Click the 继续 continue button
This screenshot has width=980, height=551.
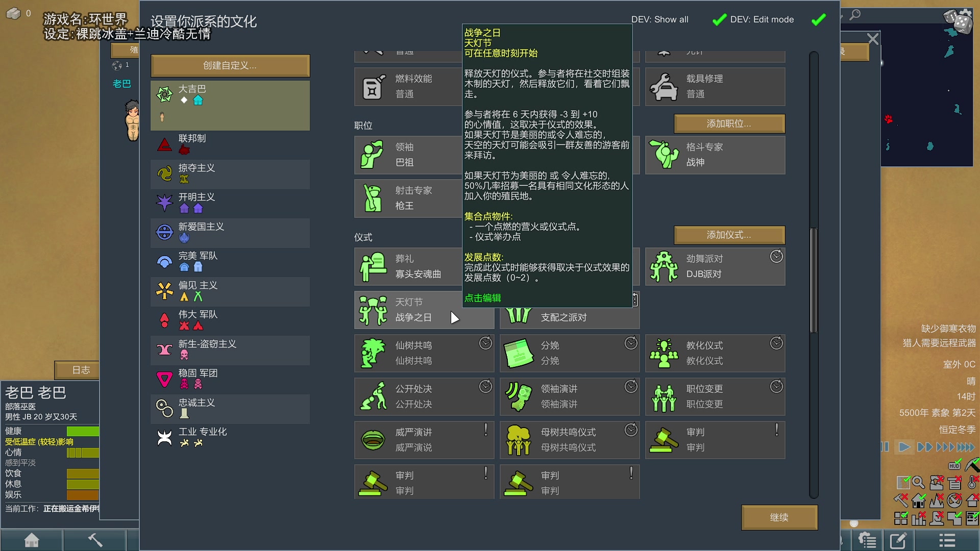point(779,517)
